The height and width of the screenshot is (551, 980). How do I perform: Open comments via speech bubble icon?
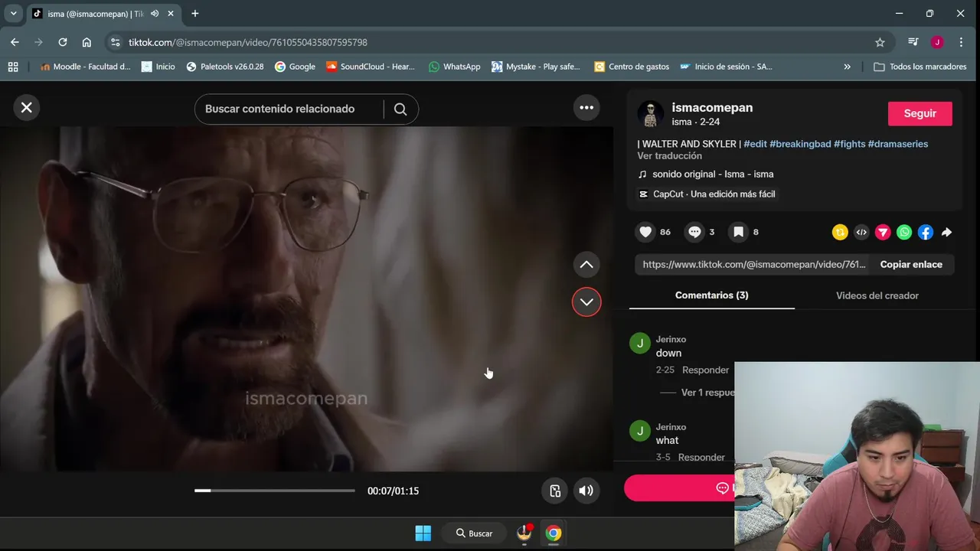(x=694, y=232)
